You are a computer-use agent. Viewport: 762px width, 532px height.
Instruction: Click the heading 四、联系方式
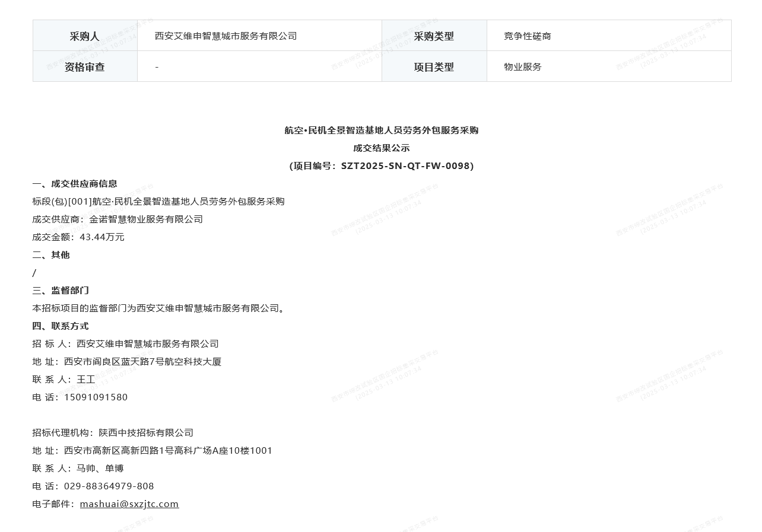coord(61,326)
